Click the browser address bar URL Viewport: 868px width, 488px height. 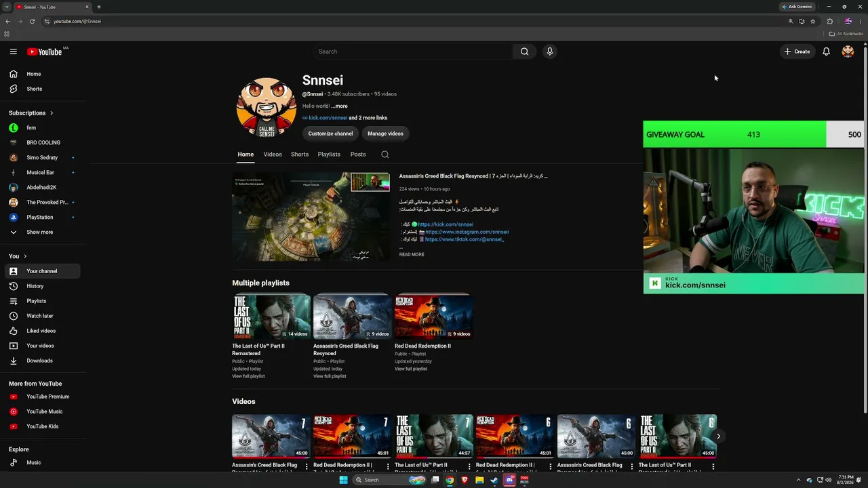(77, 21)
